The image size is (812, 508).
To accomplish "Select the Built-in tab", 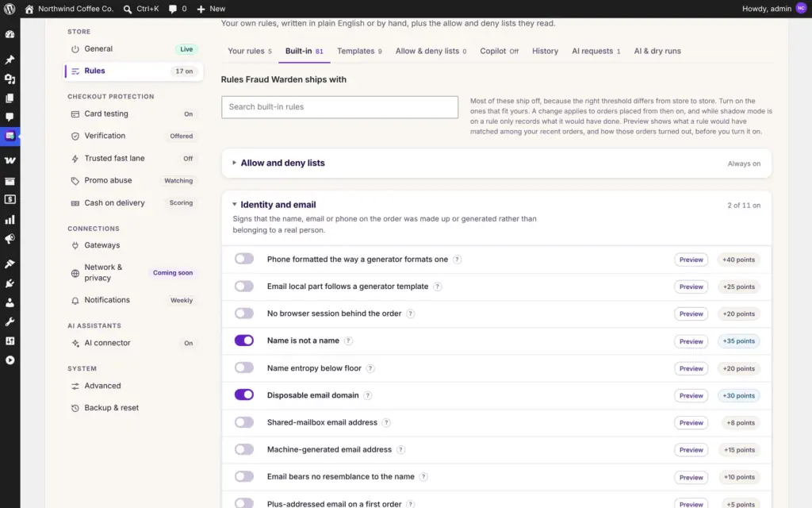I will (x=304, y=51).
